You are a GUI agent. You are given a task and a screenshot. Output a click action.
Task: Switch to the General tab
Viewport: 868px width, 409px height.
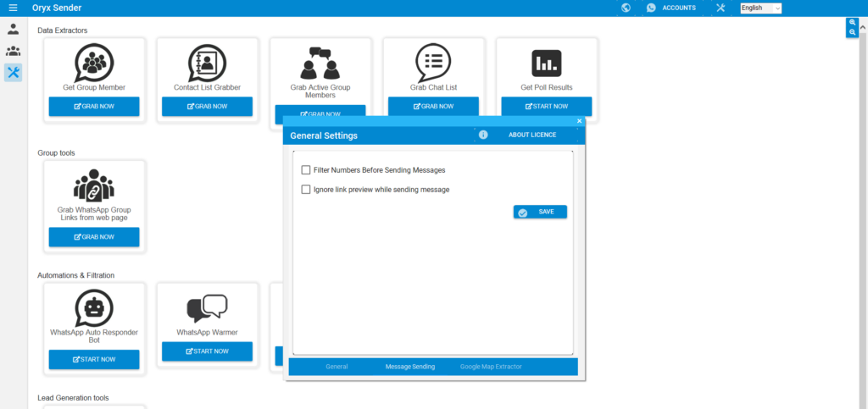click(x=337, y=367)
